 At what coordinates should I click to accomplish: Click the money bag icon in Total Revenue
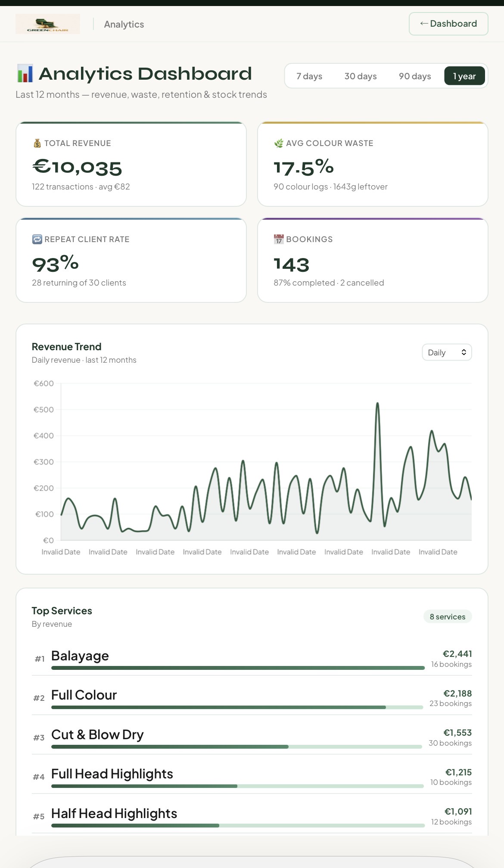pyautogui.click(x=37, y=143)
